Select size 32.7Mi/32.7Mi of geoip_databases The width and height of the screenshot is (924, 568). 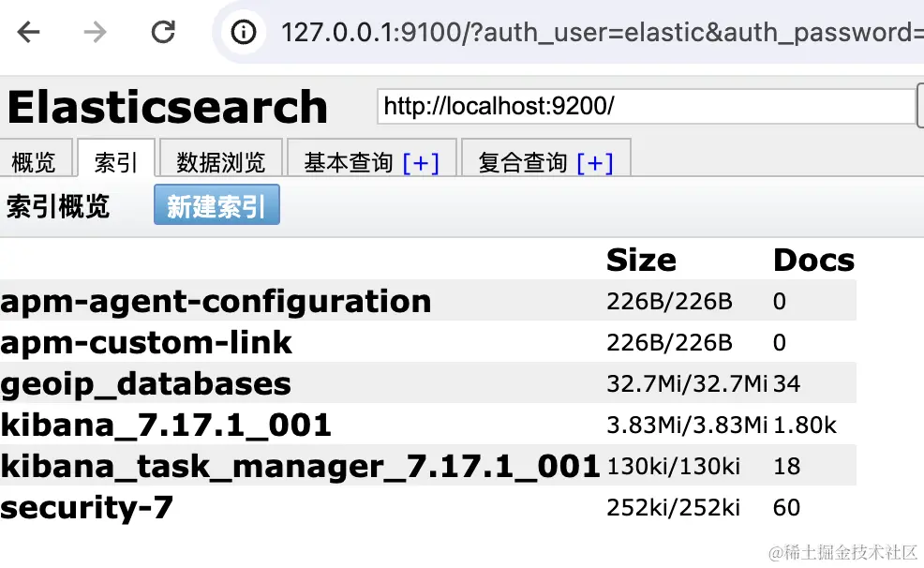[x=687, y=384]
